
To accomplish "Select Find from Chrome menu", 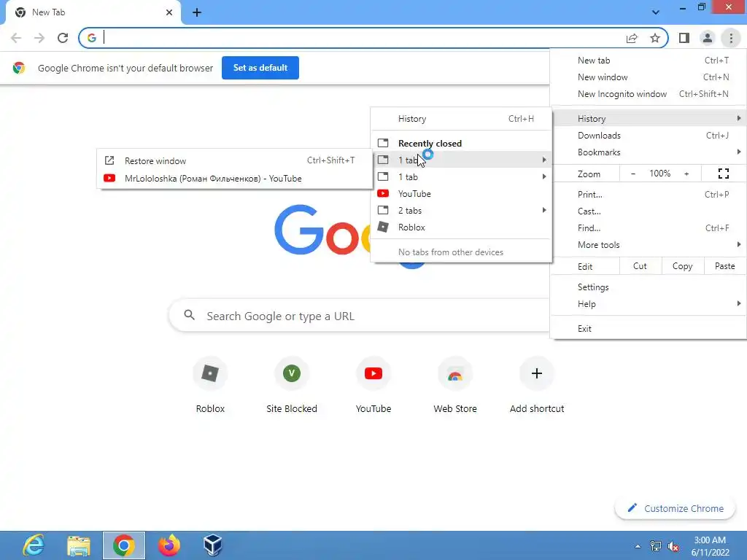I will pyautogui.click(x=649, y=227).
